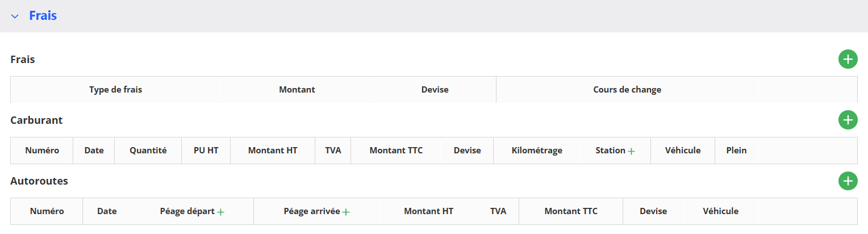
Task: Select Kilométrage column header
Action: coord(537,151)
